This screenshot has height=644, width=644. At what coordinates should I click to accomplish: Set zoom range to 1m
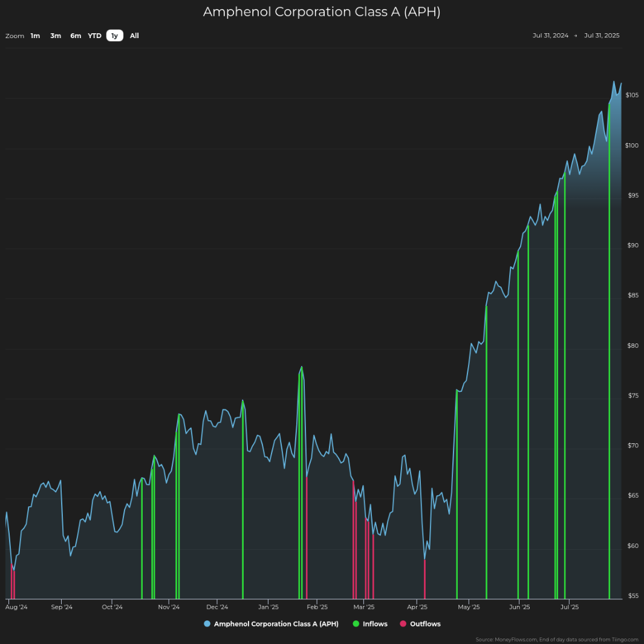35,36
